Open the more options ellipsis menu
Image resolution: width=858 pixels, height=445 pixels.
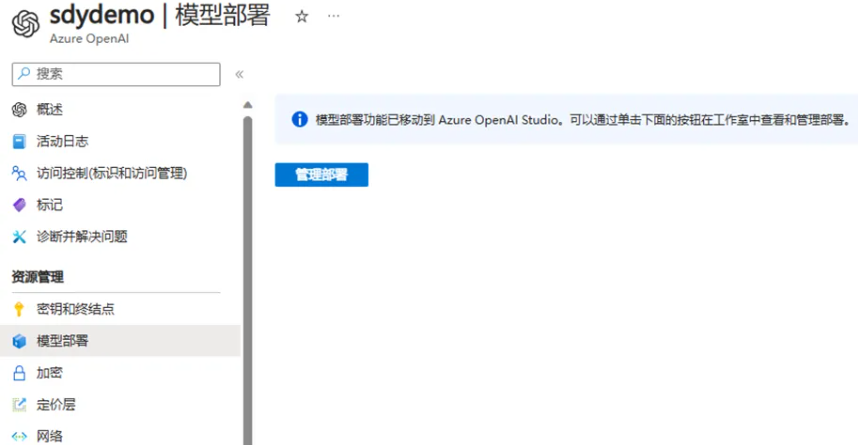(x=334, y=16)
